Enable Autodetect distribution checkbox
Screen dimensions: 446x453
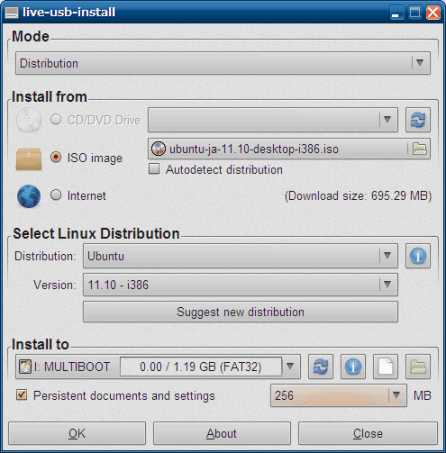tap(154, 169)
